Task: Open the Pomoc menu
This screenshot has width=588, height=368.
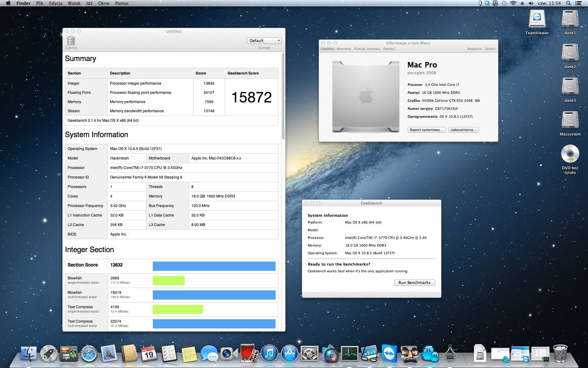Action: click(x=122, y=3)
